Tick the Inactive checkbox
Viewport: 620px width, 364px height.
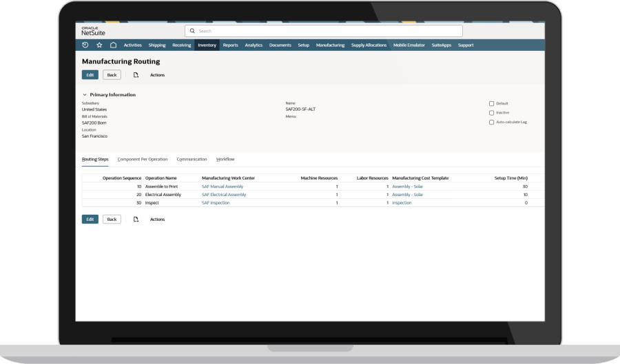pos(491,113)
